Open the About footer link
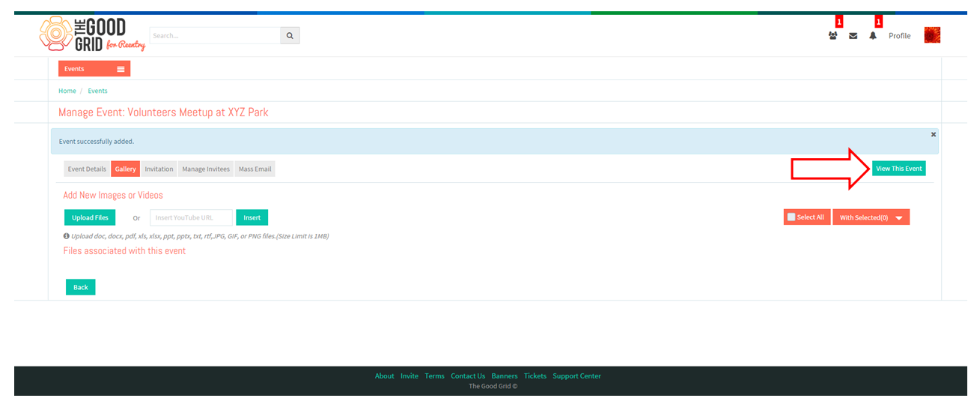 (x=384, y=376)
